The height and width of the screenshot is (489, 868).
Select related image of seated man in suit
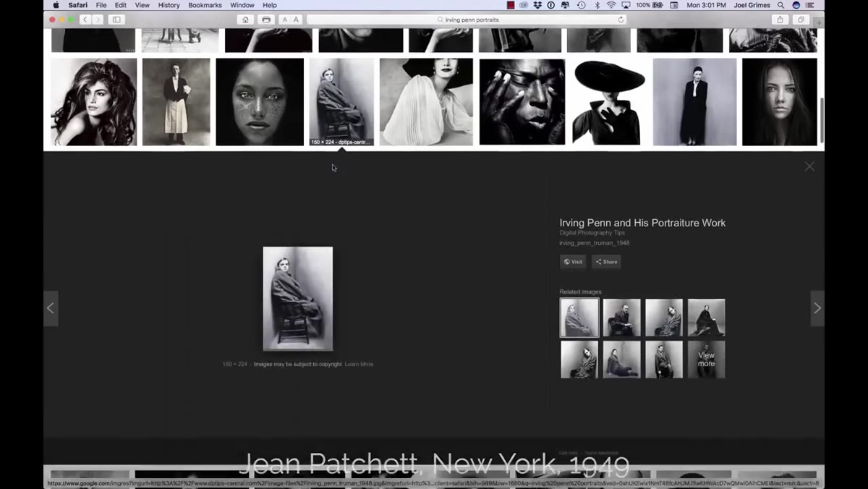pos(622,318)
